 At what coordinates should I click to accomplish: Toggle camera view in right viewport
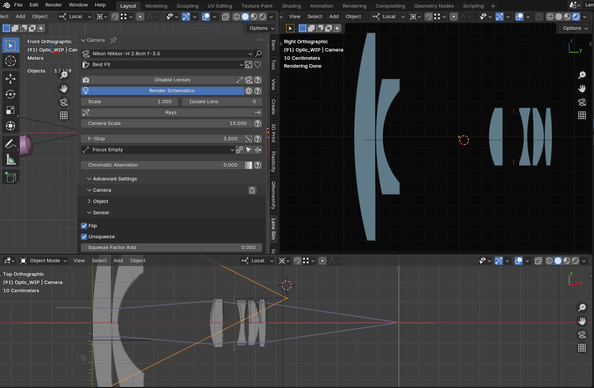click(x=582, y=102)
